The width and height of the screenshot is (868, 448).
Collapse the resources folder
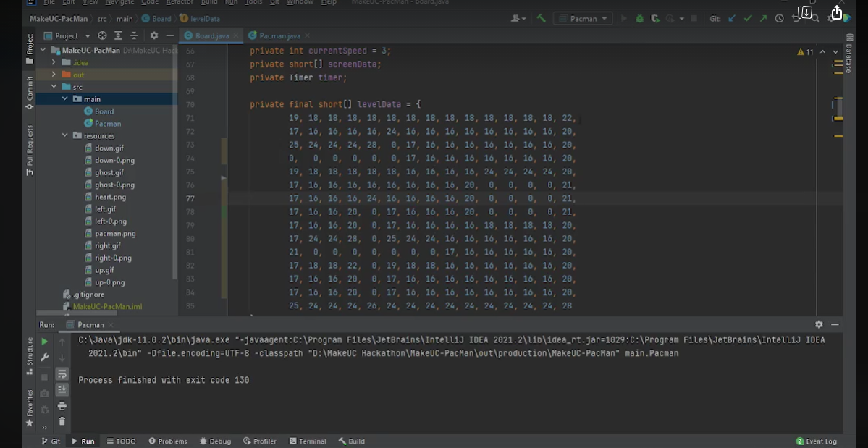point(64,135)
